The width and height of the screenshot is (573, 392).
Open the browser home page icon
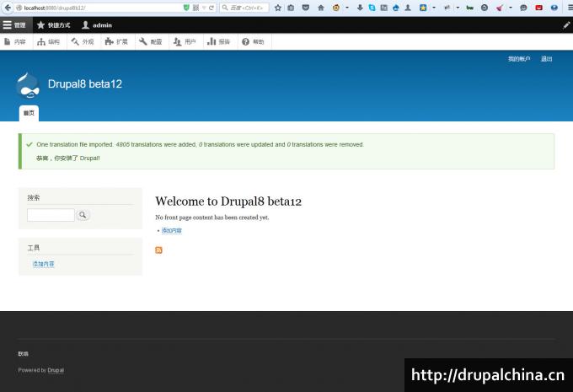(x=321, y=8)
